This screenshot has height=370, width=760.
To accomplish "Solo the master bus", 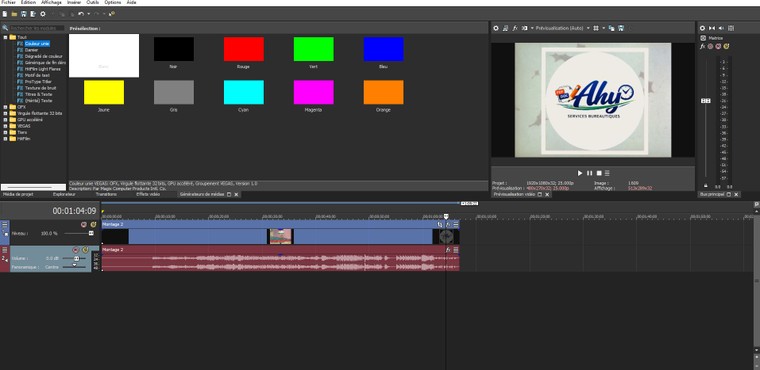I will tap(726, 47).
